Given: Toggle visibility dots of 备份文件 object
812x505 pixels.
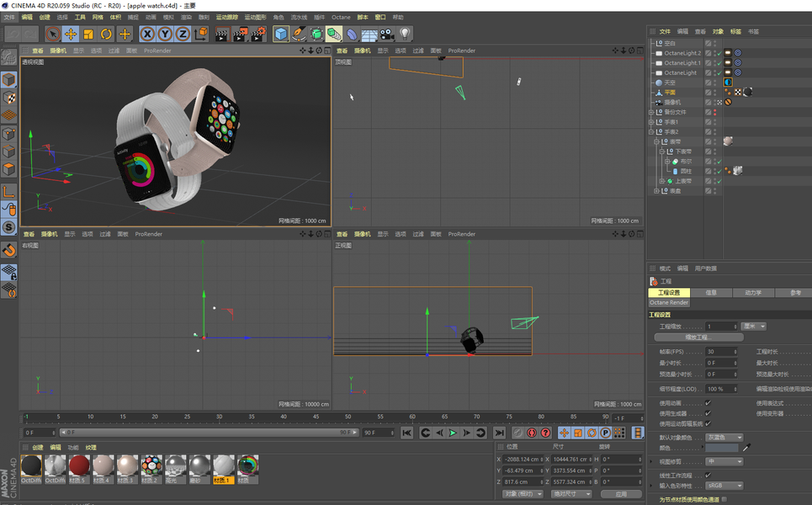Looking at the screenshot, I should point(715,112).
